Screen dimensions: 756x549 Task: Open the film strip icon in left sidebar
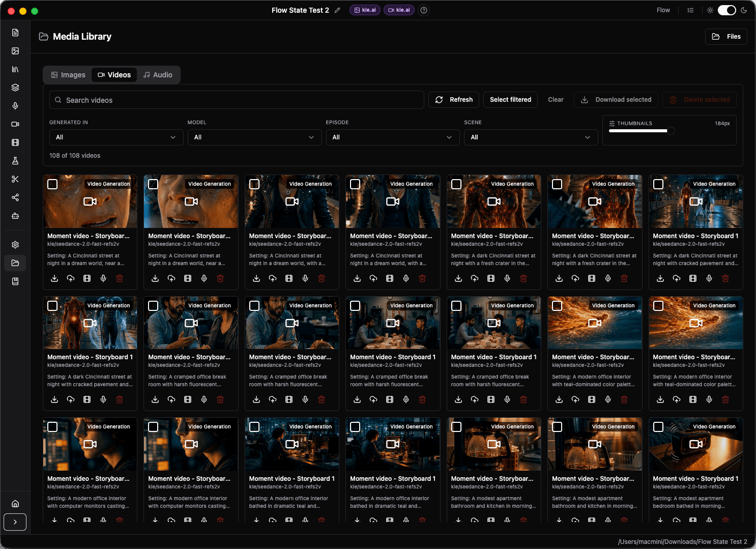coord(15,142)
